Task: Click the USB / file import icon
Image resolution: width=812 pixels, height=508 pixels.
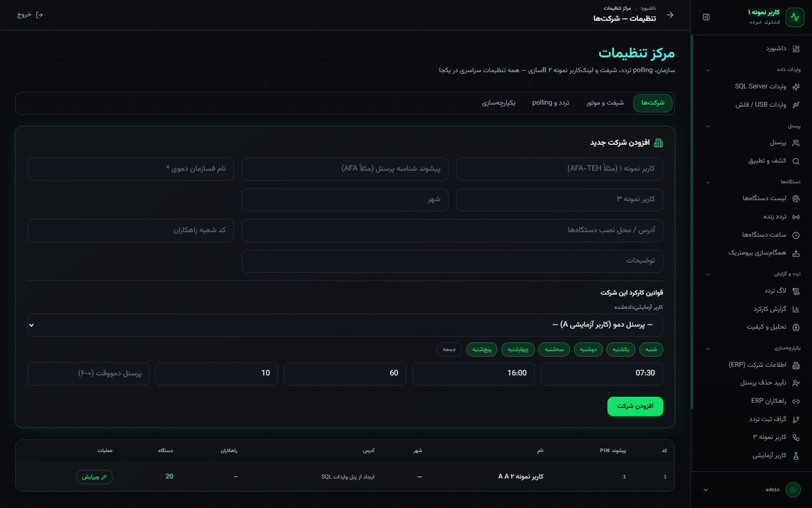Action: 796,105
